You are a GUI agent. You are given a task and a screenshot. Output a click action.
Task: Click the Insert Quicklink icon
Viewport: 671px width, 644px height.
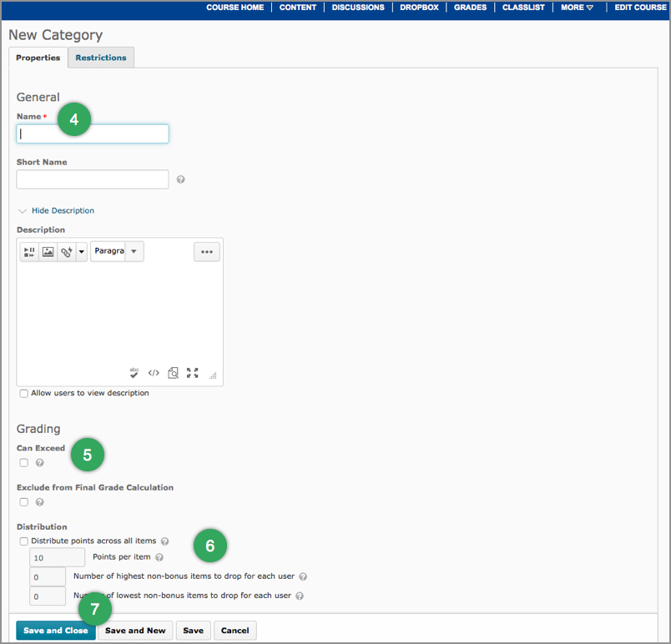[x=67, y=252]
